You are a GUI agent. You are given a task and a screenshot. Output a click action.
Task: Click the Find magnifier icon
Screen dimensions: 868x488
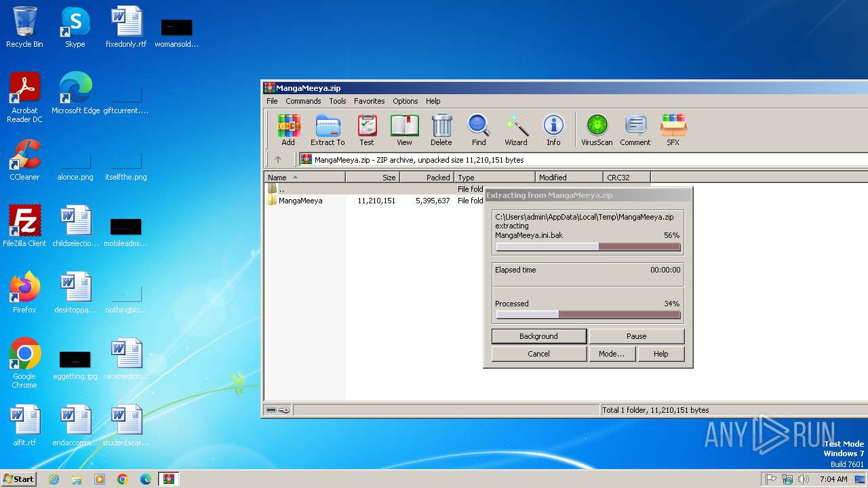pos(479,129)
